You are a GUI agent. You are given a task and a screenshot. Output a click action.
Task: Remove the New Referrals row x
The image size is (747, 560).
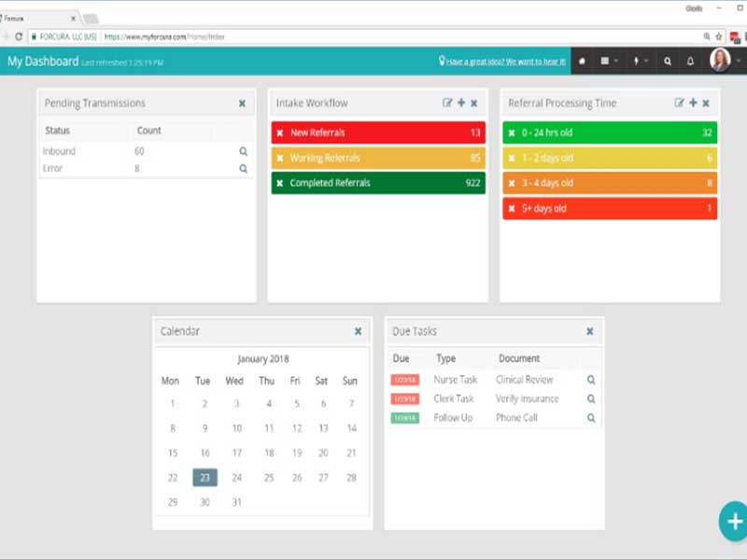pos(280,133)
